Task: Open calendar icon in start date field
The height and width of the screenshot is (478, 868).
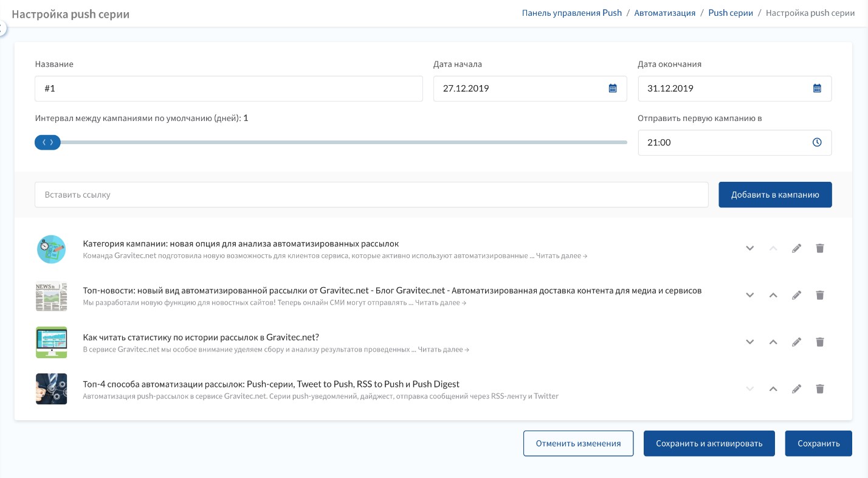Action: tap(613, 88)
